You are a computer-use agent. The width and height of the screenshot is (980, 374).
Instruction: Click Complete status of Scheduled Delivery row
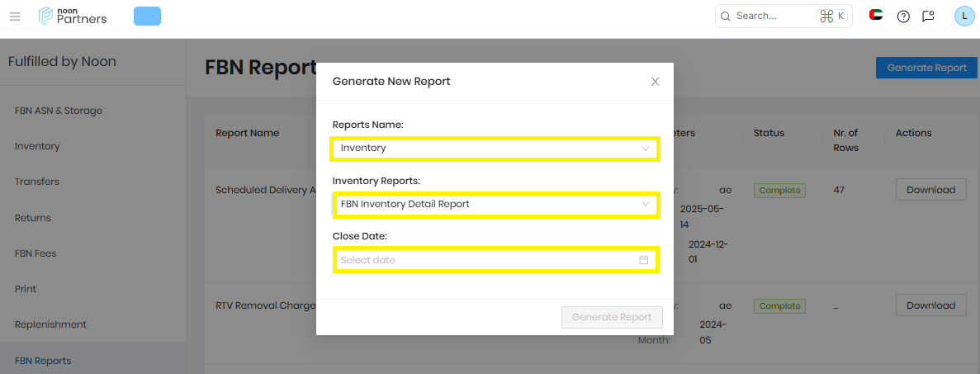coord(779,190)
